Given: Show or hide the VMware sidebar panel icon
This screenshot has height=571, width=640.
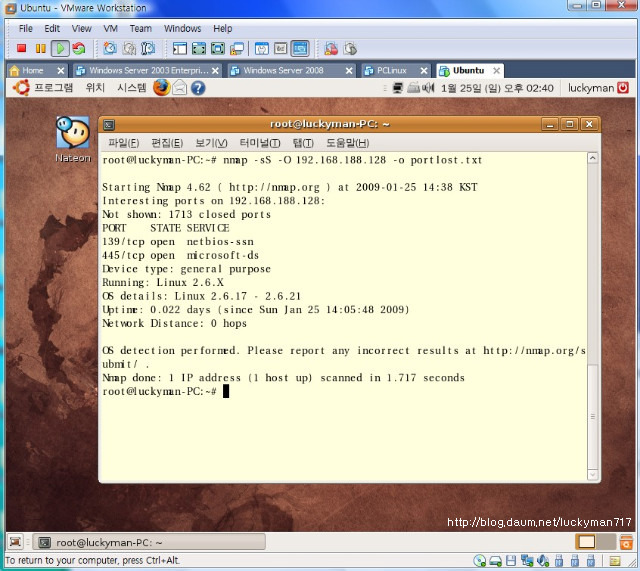Looking at the screenshot, I should click(180, 49).
